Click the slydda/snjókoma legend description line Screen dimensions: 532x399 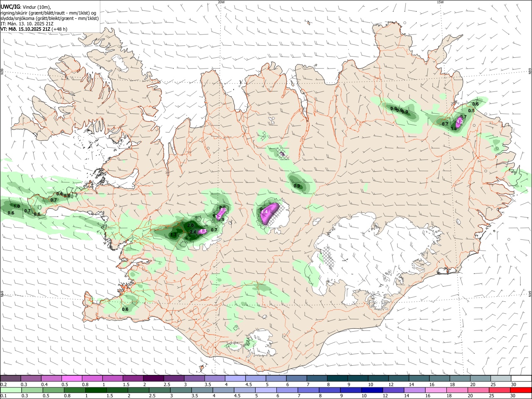click(x=49, y=18)
